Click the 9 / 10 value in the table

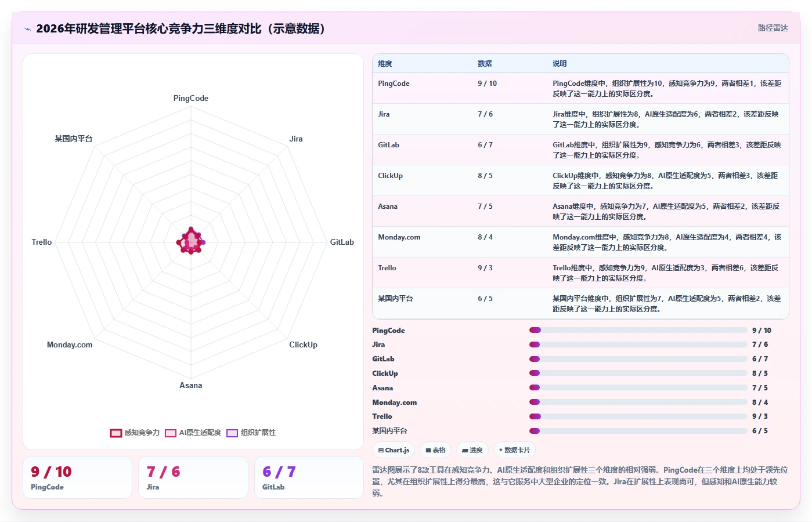487,84
